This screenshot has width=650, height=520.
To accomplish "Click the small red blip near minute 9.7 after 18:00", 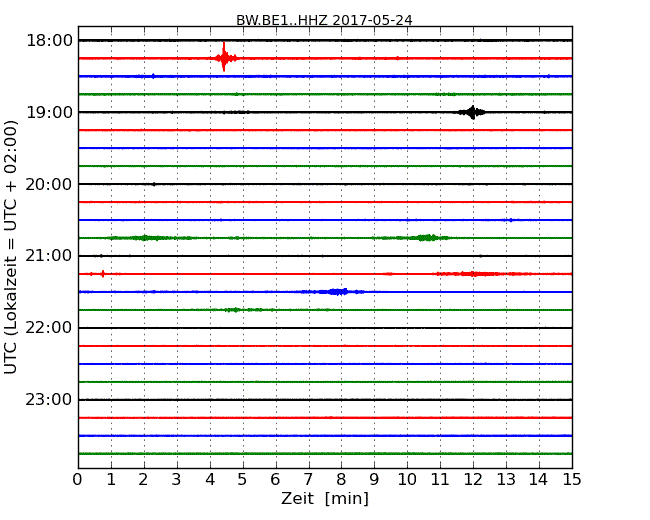I will (x=398, y=58).
